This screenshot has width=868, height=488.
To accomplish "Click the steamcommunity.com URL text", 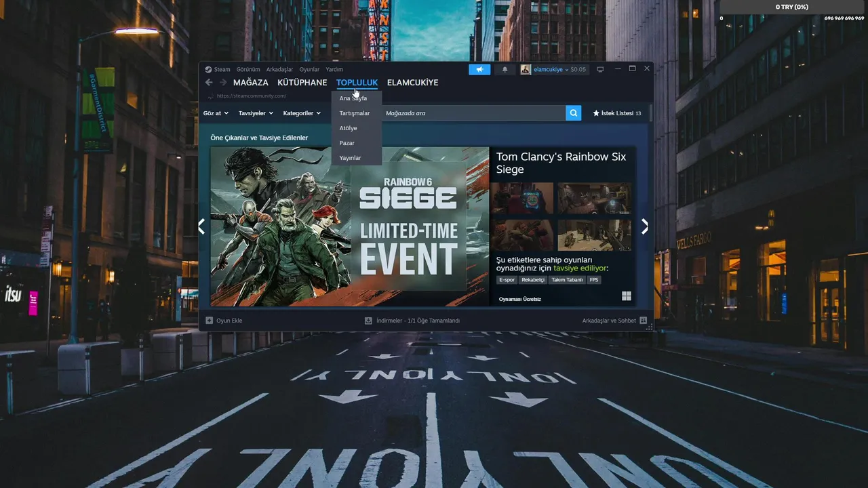I will click(251, 96).
